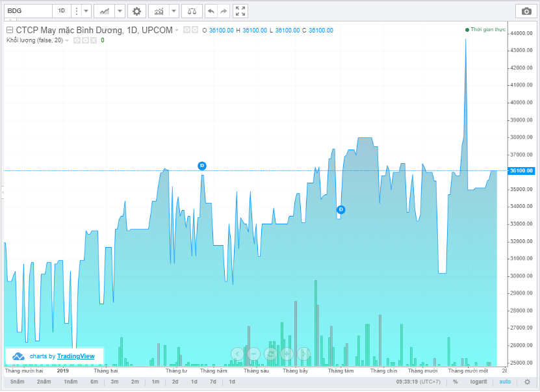Click the Tháng mười một axis label
This screenshot has height=392, width=540.
click(468, 371)
